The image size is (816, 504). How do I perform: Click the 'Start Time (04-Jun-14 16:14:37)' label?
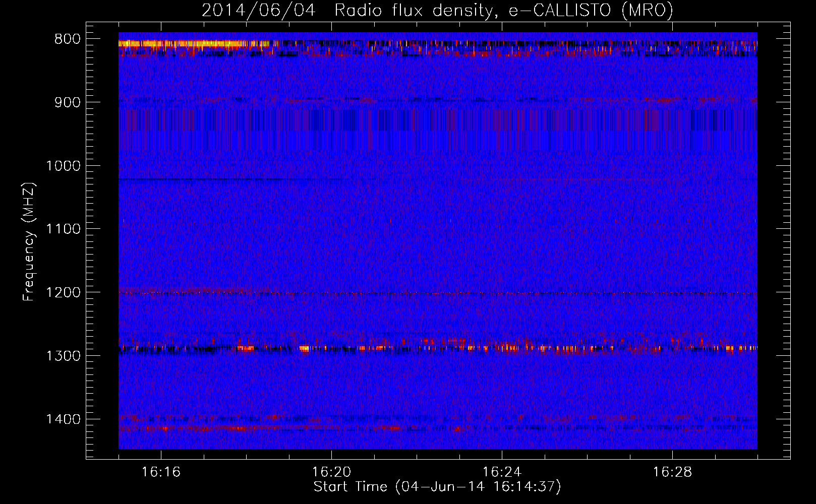[437, 487]
